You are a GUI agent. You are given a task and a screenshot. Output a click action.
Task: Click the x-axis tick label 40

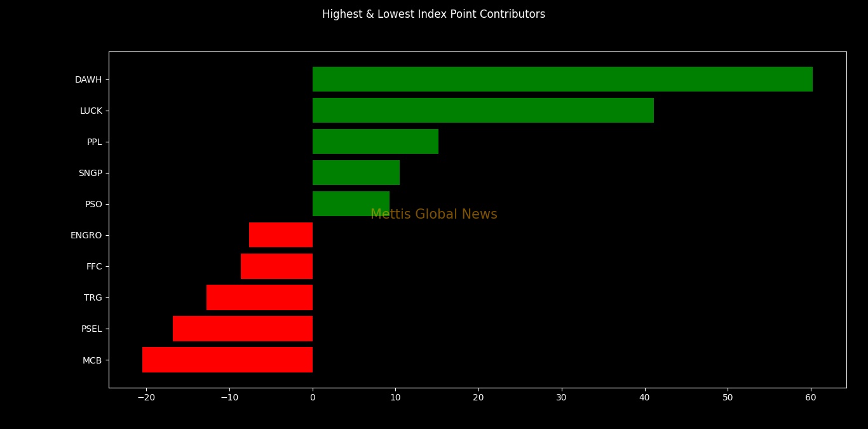point(645,398)
